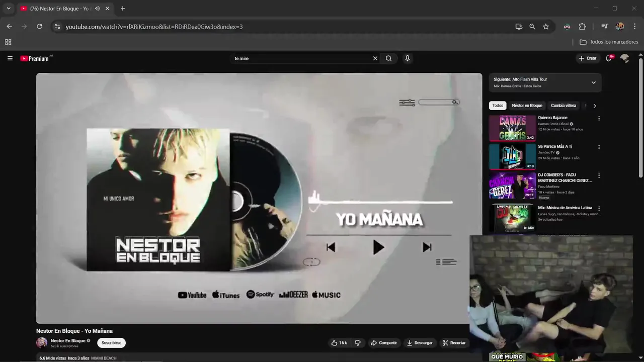Open the Chrome extensions puzzle icon
The width and height of the screenshot is (644, 362).
coord(582,27)
